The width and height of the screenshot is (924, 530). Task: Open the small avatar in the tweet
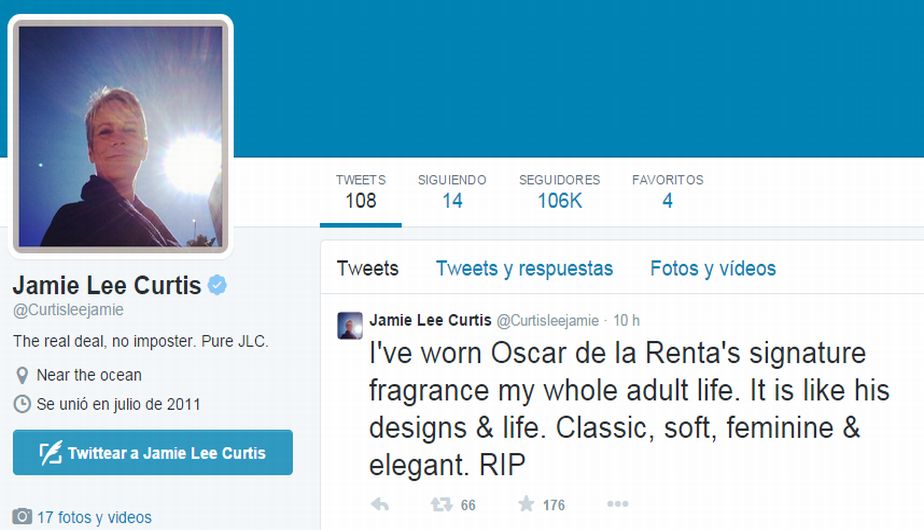350,325
